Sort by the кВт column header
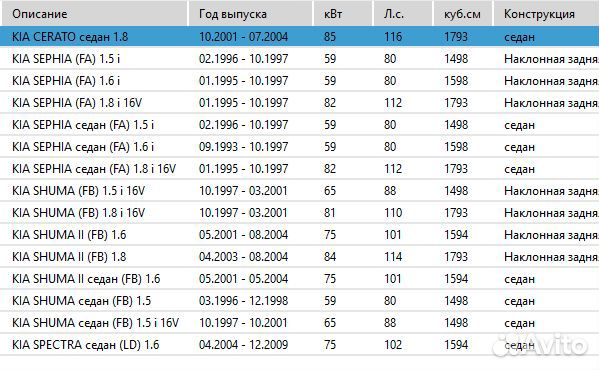This screenshot has height=370, width=599. 343,13
